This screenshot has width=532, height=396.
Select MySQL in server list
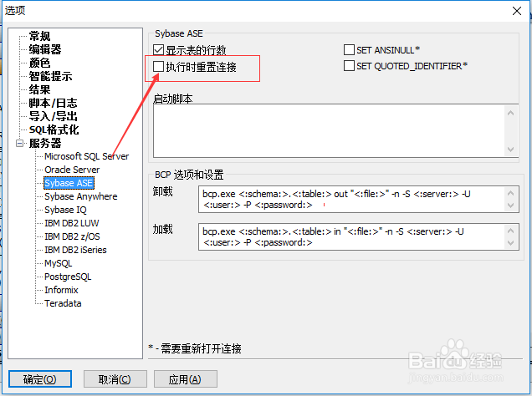click(x=58, y=263)
